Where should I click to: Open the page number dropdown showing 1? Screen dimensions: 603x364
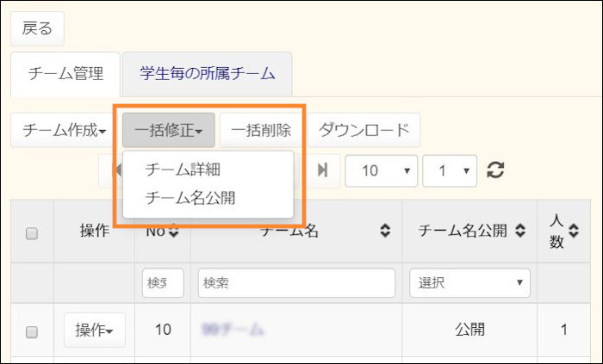tap(450, 170)
